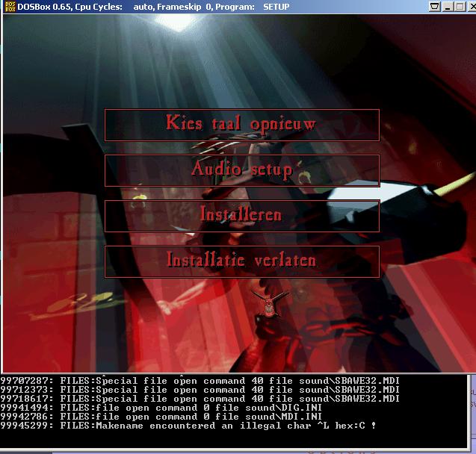The image size is (476, 454).
Task: Open the 'Audio setup' menu option
Action: [x=241, y=170]
